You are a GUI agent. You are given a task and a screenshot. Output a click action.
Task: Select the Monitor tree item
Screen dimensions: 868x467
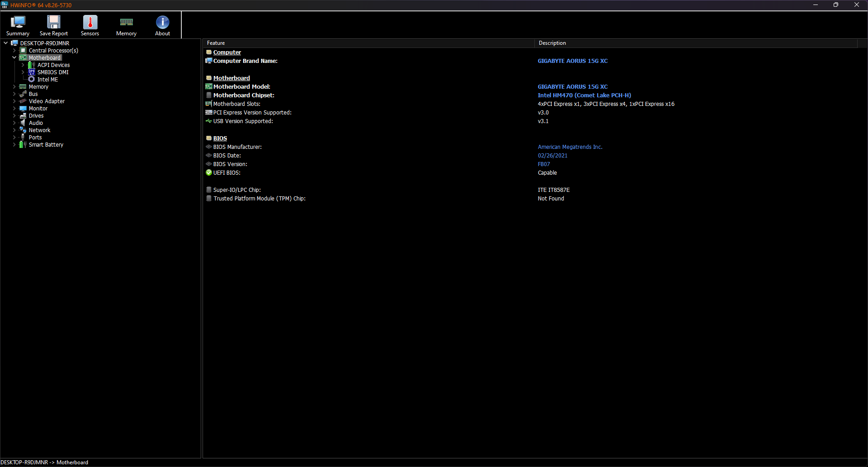click(38, 109)
